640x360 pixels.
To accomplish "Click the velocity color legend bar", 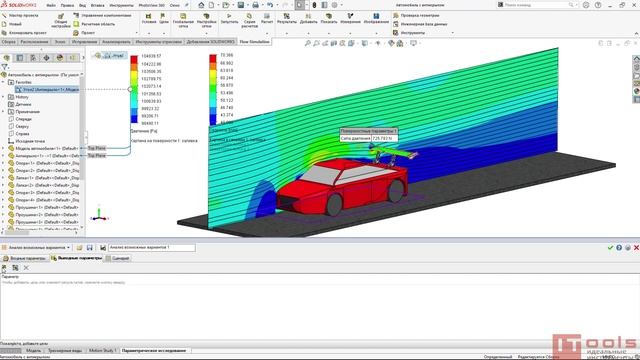I will click(213, 89).
